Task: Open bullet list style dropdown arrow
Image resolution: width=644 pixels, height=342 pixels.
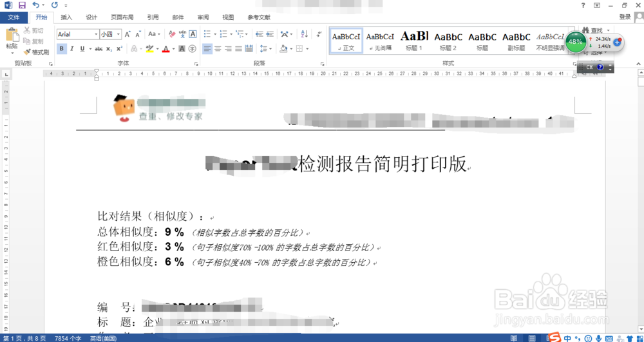Action: point(215,34)
